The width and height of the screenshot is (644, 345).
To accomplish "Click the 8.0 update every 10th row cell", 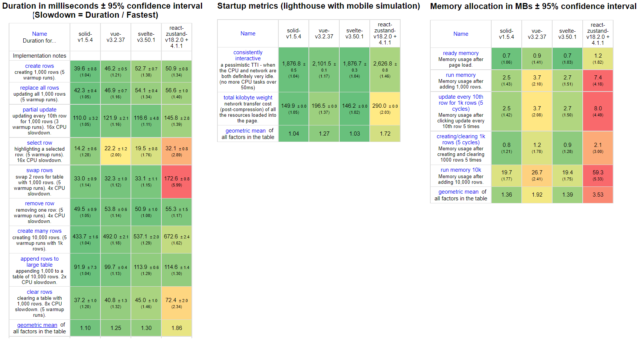I will click(x=598, y=111).
